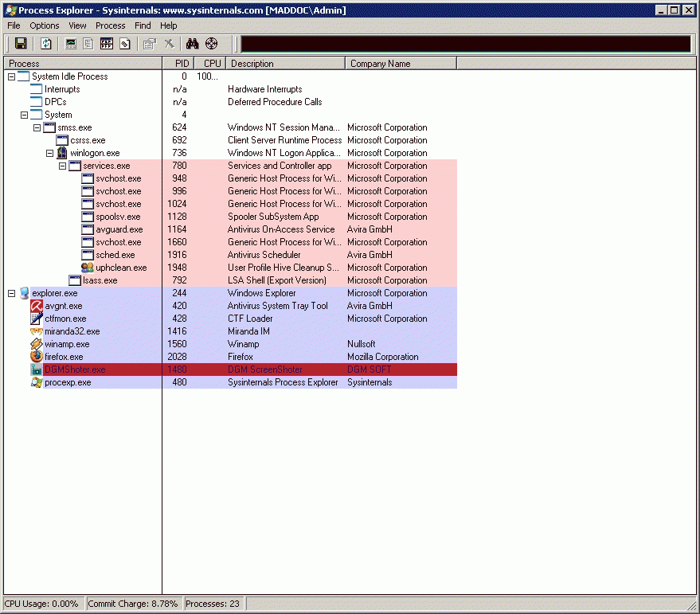Click 'CPU Usage: 0.00%' in status bar
Viewport: 700px width, 614px height.
[41, 604]
